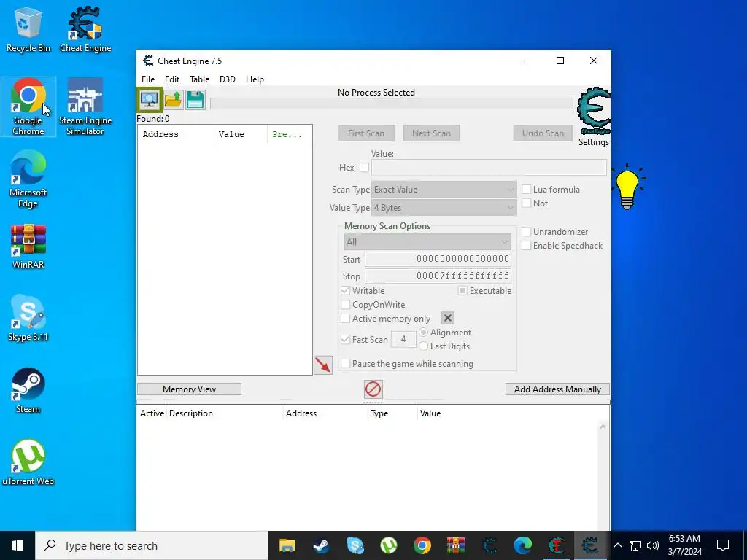Select the Alignment radio button
This screenshot has width=747, height=560.
point(423,332)
